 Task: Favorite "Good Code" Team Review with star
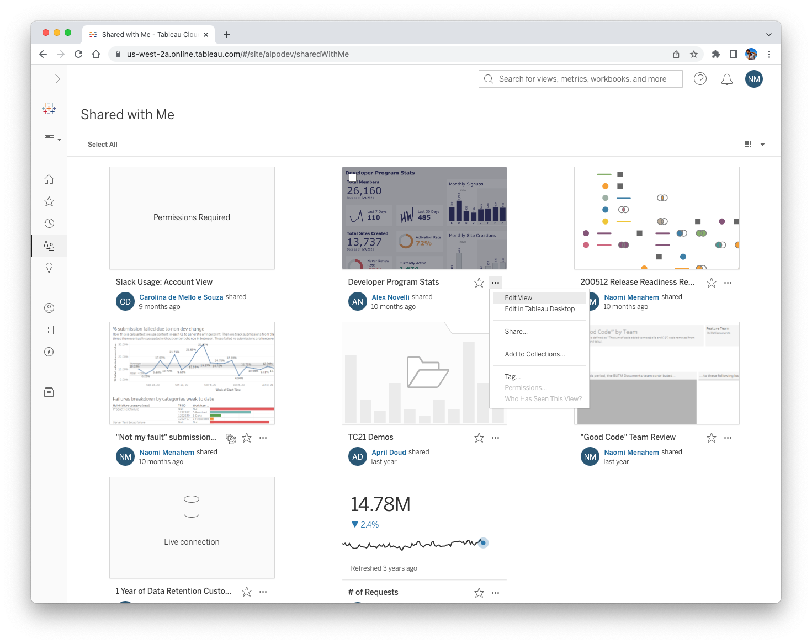(x=712, y=438)
